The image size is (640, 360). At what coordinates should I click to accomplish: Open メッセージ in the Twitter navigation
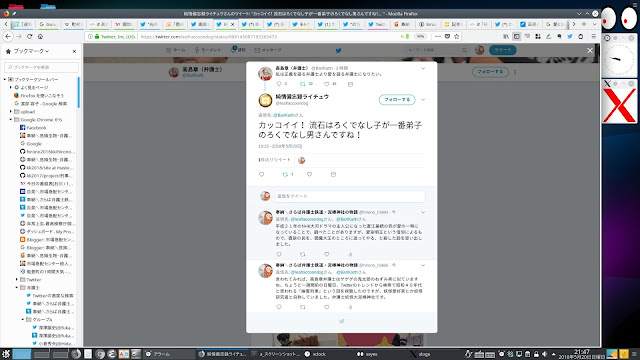(268, 50)
